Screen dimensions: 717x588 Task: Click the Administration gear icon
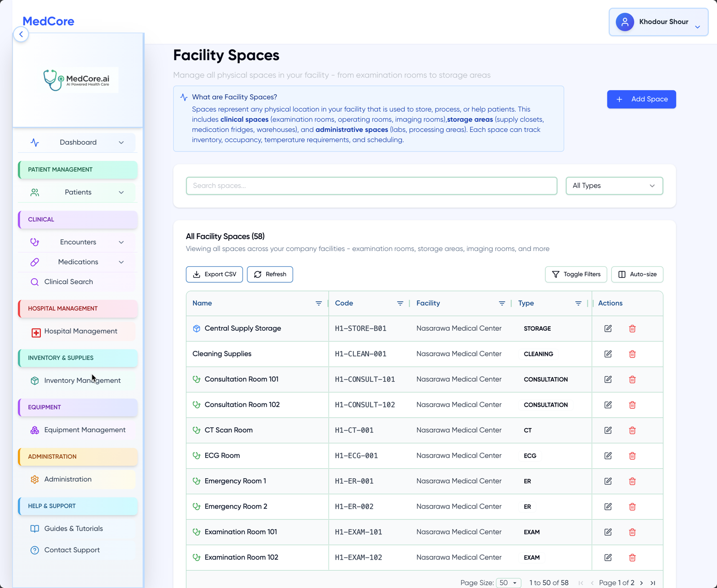pos(35,479)
